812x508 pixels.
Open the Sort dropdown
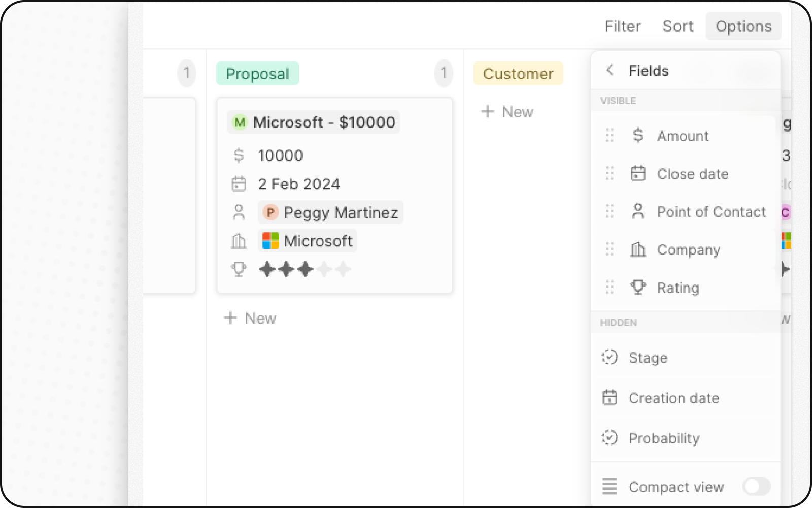pyautogui.click(x=678, y=26)
